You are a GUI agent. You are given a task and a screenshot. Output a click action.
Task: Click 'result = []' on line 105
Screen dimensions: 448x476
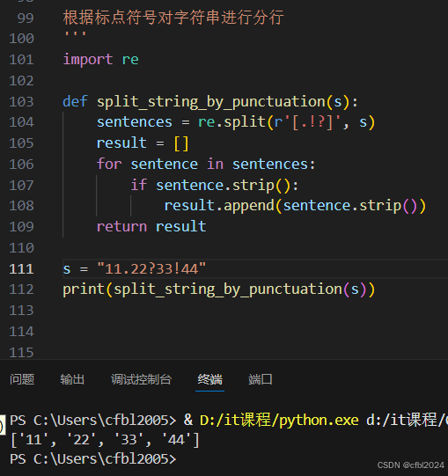[143, 143]
